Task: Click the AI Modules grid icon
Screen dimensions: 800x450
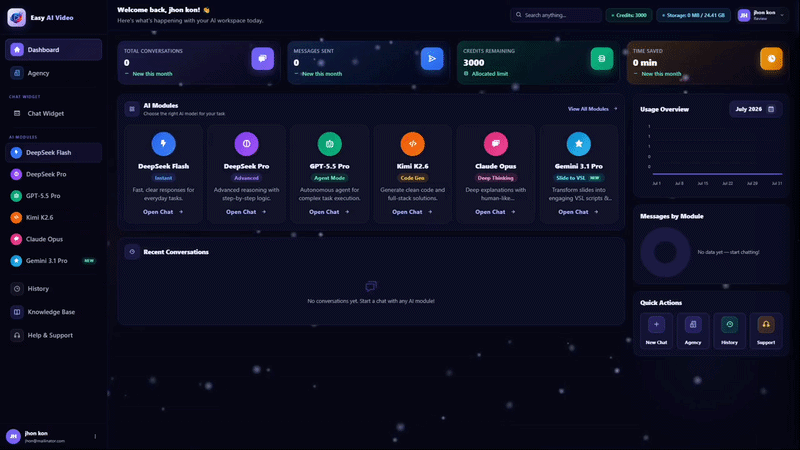Action: [x=132, y=109]
